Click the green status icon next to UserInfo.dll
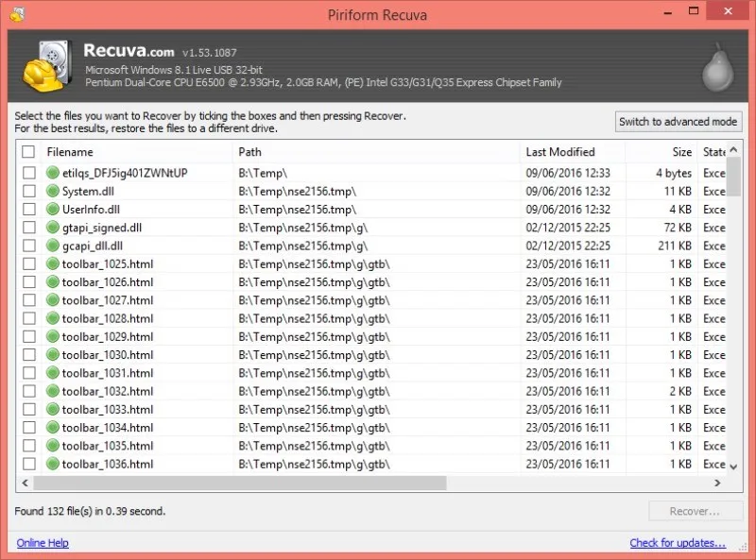This screenshot has width=756, height=560. 53,209
